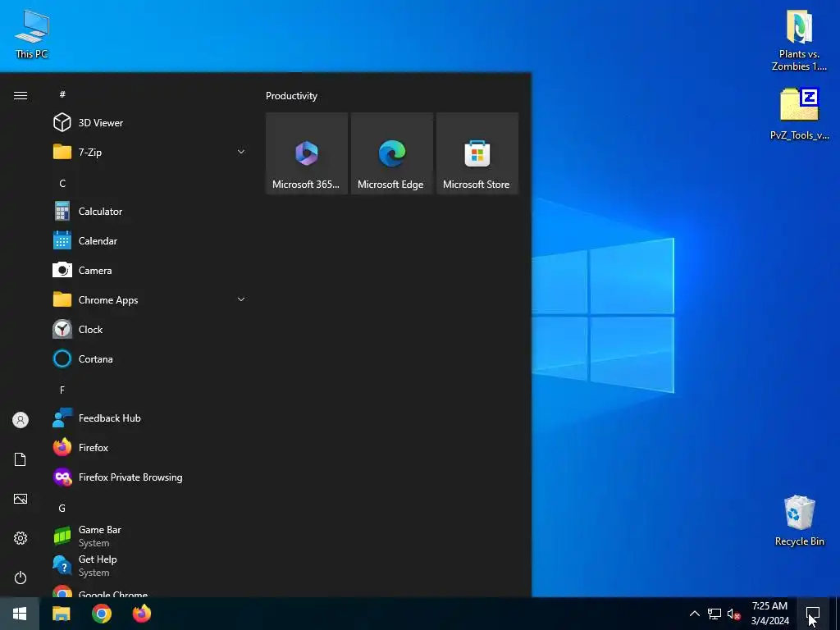Open the user account icon in Start

(21, 420)
